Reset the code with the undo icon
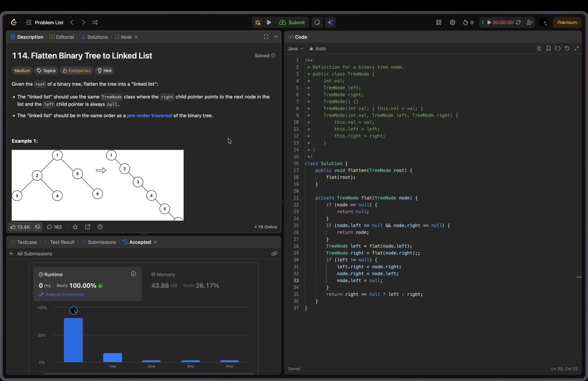Screen dimensions: 588x381 click(x=567, y=49)
